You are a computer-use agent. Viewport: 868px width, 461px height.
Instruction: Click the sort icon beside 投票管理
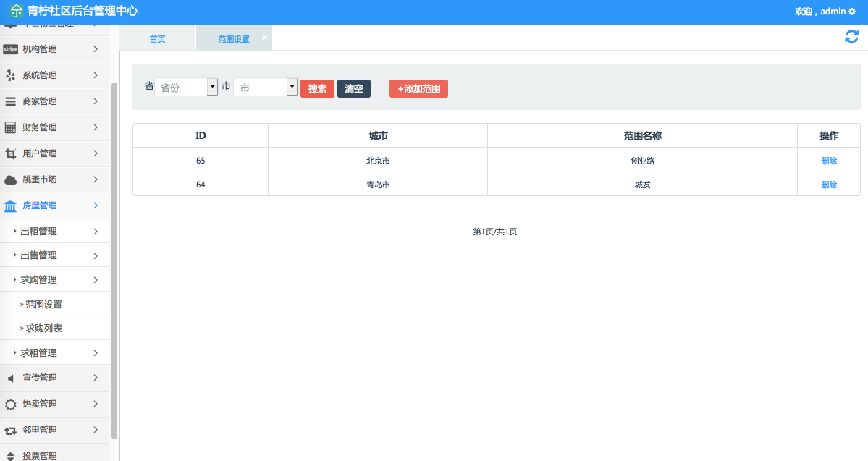pyautogui.click(x=11, y=456)
